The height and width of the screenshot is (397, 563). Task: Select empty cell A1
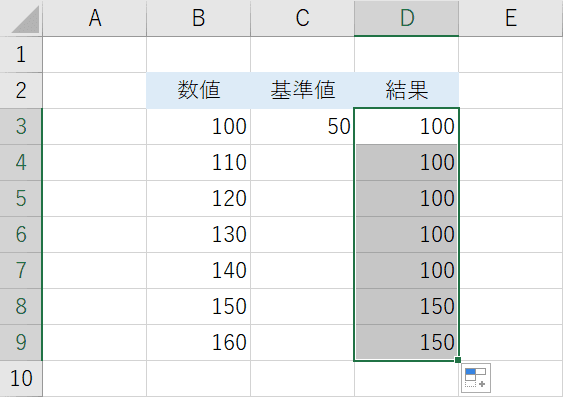(x=95, y=55)
